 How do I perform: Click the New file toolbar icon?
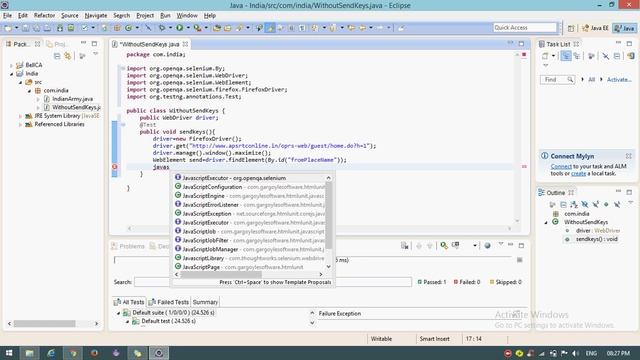[8, 28]
